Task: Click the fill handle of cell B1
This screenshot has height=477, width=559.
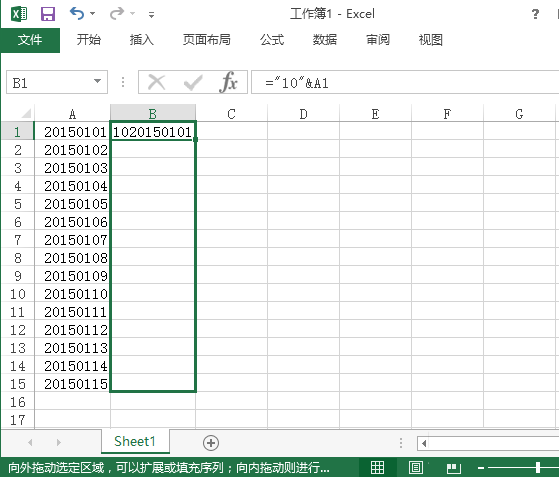Action: click(195, 139)
